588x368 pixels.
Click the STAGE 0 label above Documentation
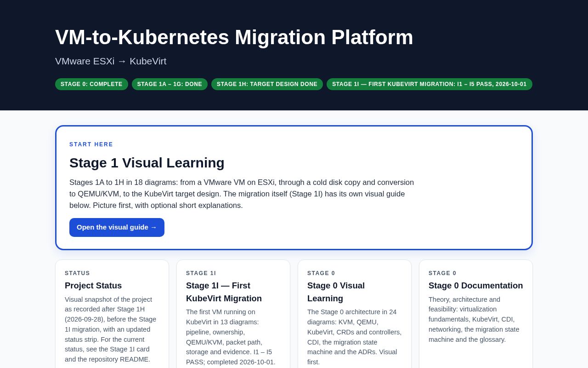click(x=442, y=273)
